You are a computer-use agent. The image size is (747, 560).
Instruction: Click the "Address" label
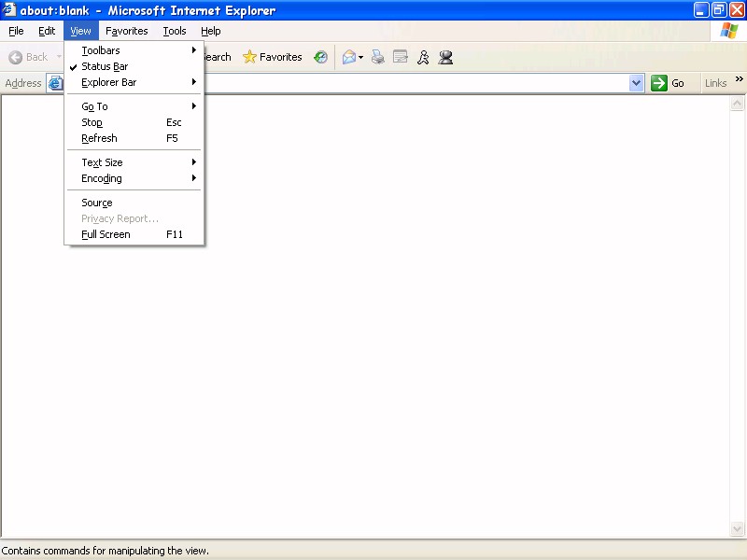(23, 83)
